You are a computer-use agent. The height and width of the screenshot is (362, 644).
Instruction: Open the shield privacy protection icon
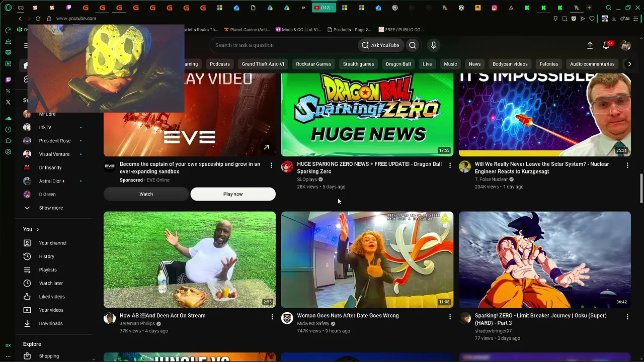tap(574, 19)
